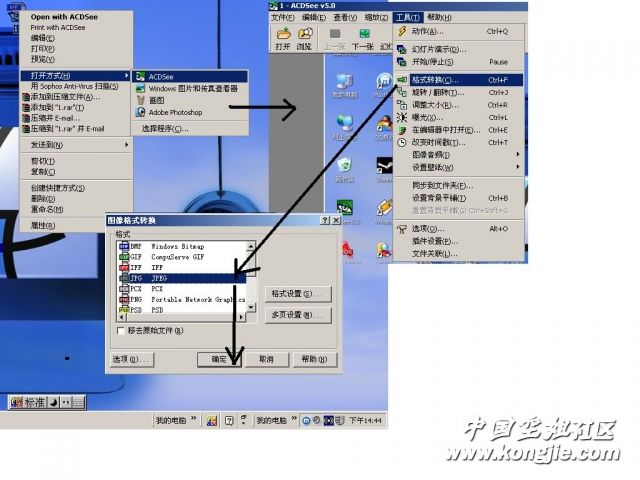Click the resize icon beside 调整大小(R)
Viewport: 640px width, 480px height.
(402, 105)
